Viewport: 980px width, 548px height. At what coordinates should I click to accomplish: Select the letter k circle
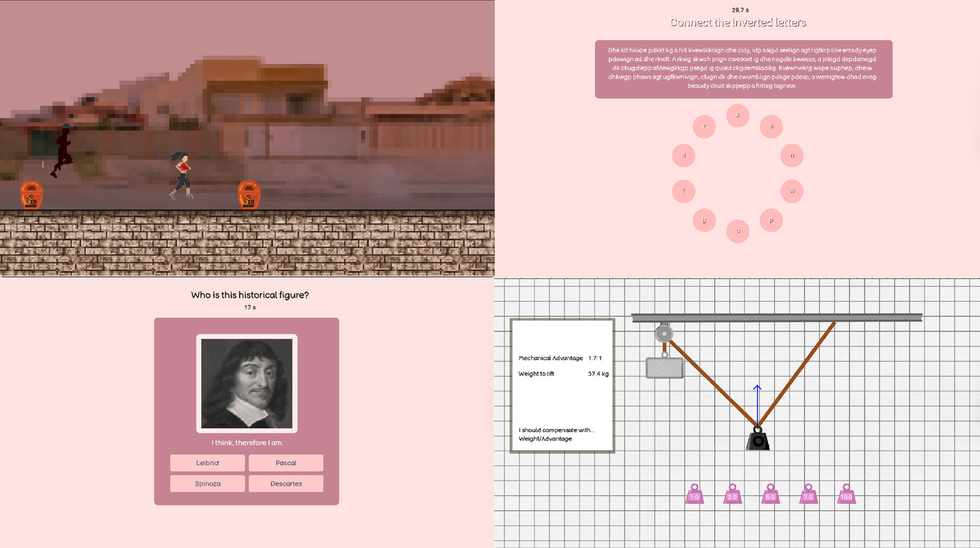coord(738,115)
